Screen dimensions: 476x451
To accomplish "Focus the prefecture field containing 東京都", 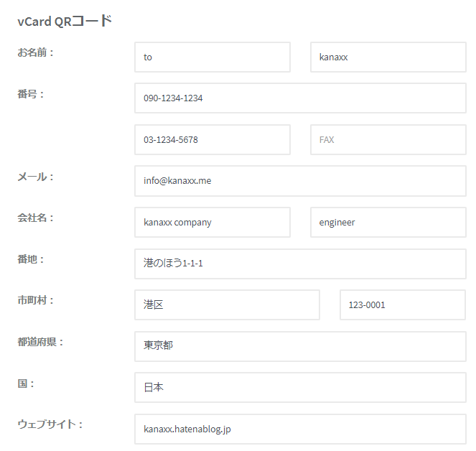I will 301,347.
